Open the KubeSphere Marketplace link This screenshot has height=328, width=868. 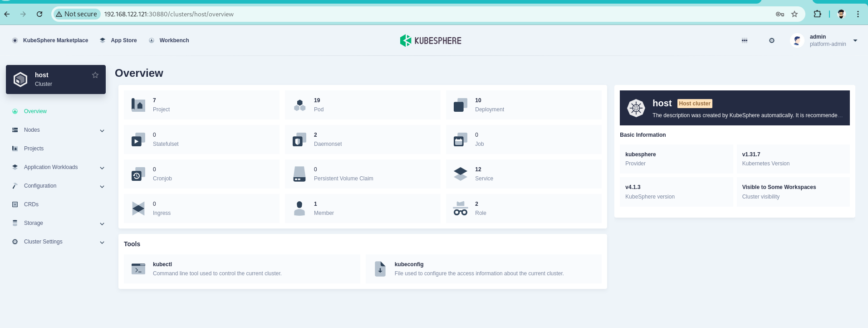tap(55, 40)
